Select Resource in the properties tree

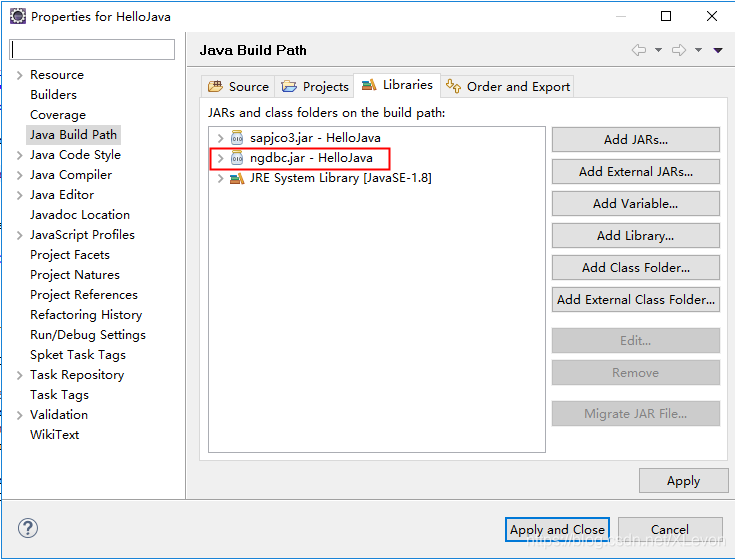click(x=57, y=75)
